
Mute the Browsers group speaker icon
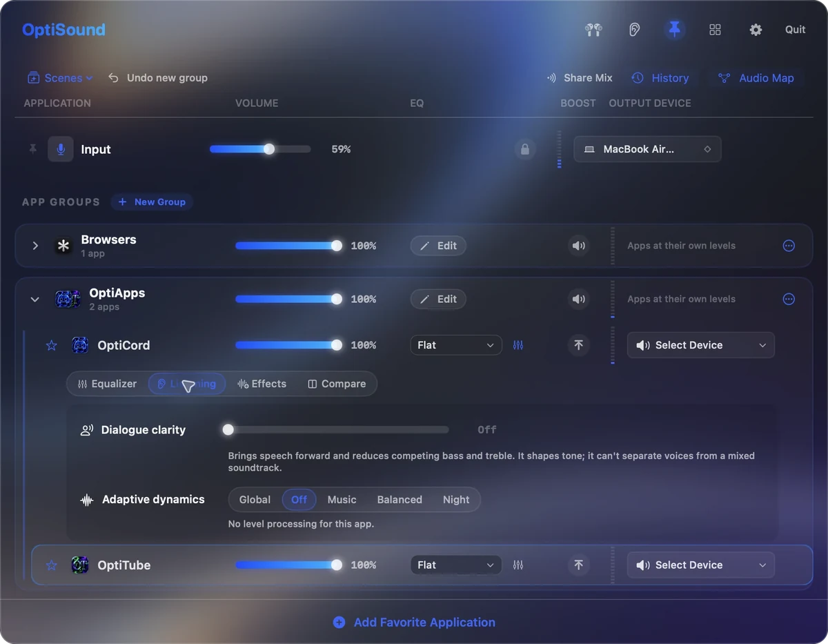579,246
